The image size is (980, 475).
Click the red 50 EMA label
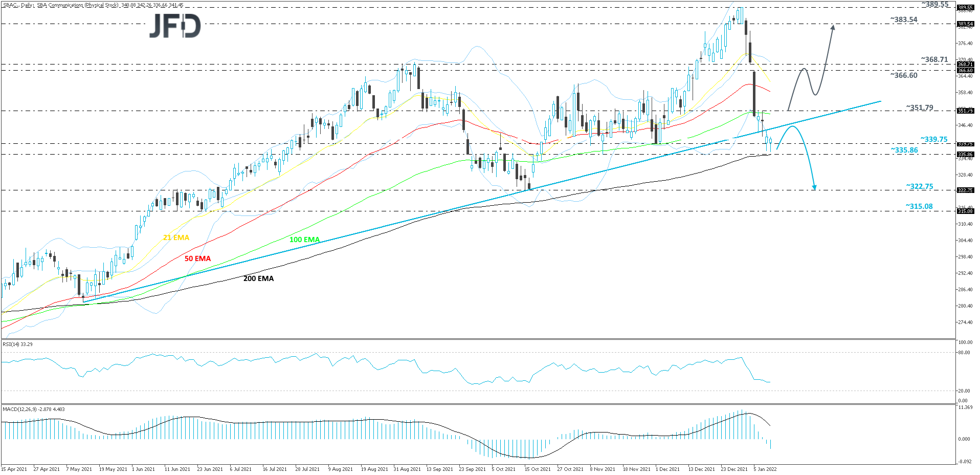(x=197, y=258)
